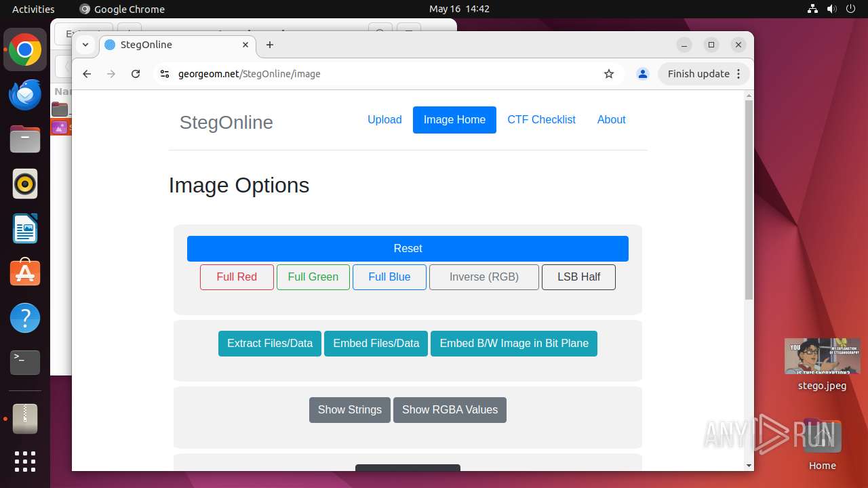Apply Full Red filter
Screen dimensions: 868x488
[x=237, y=277]
